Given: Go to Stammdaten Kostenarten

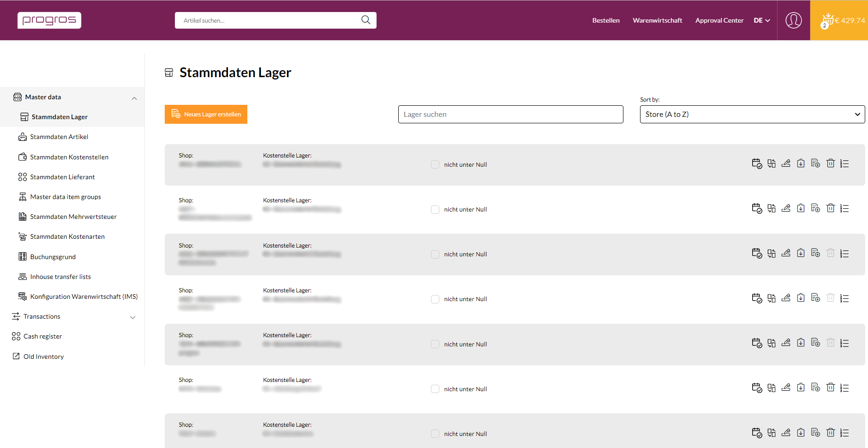Looking at the screenshot, I should [x=67, y=236].
